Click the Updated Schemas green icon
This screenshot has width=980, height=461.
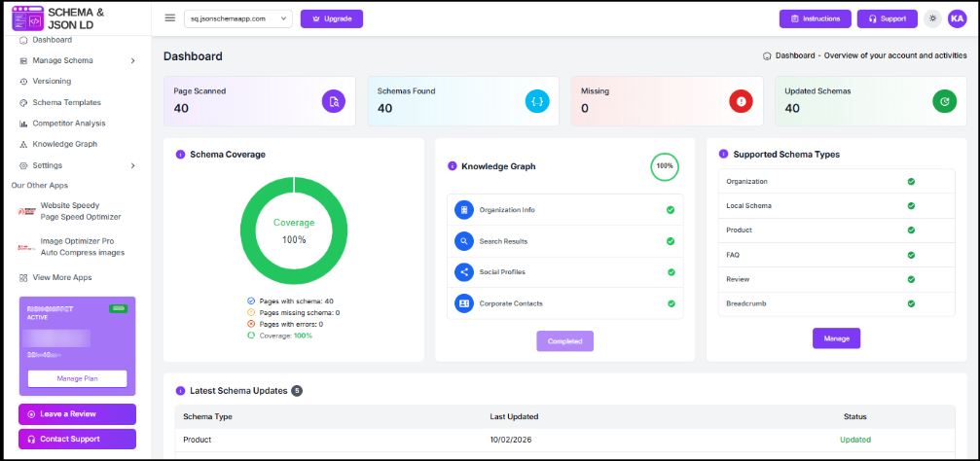[x=944, y=101]
